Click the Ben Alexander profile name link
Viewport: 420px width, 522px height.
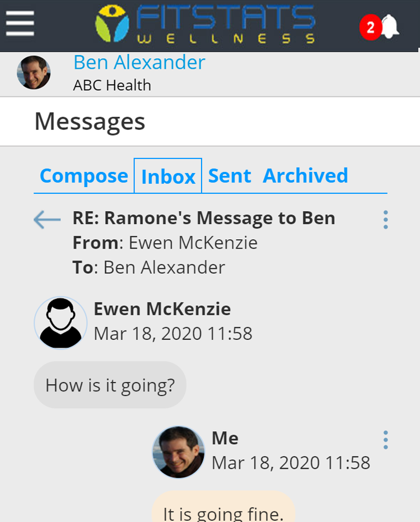139,62
